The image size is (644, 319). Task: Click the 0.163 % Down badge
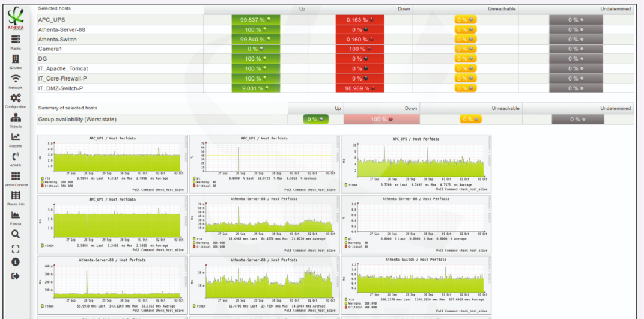(360, 20)
